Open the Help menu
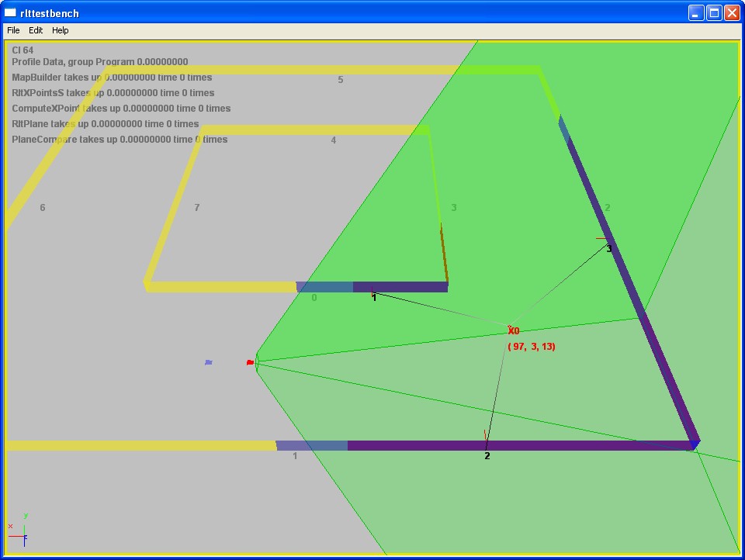 coord(61,30)
